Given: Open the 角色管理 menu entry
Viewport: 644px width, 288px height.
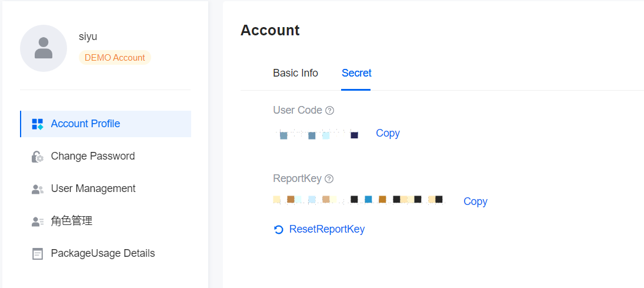Looking at the screenshot, I should (105, 221).
